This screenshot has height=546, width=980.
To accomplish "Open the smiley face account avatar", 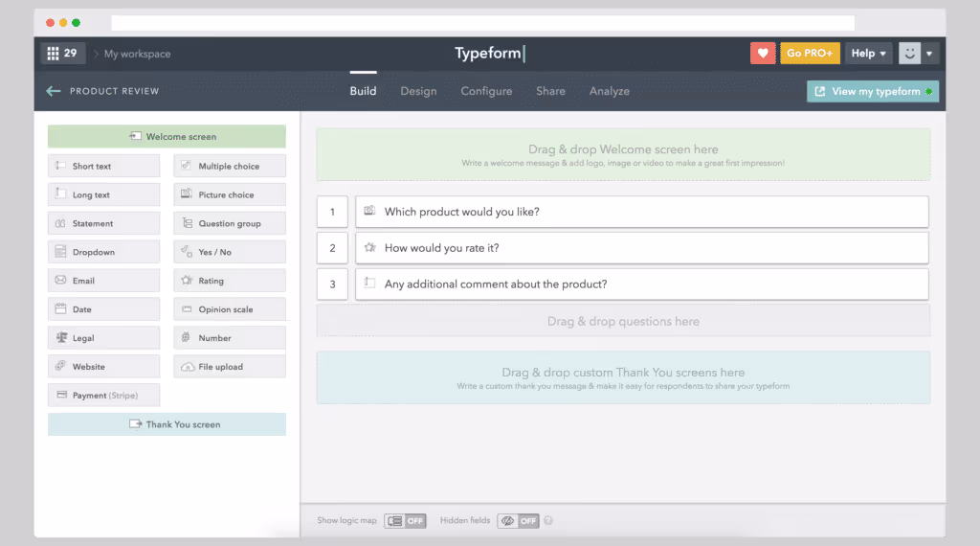I will 909,53.
